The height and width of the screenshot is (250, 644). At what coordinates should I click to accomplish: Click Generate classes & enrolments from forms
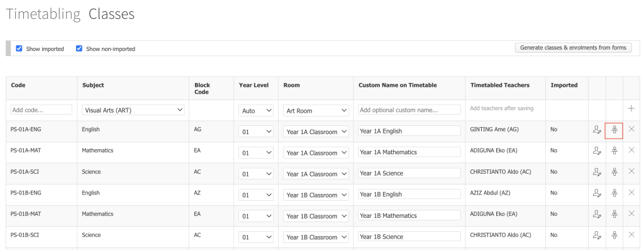(573, 48)
